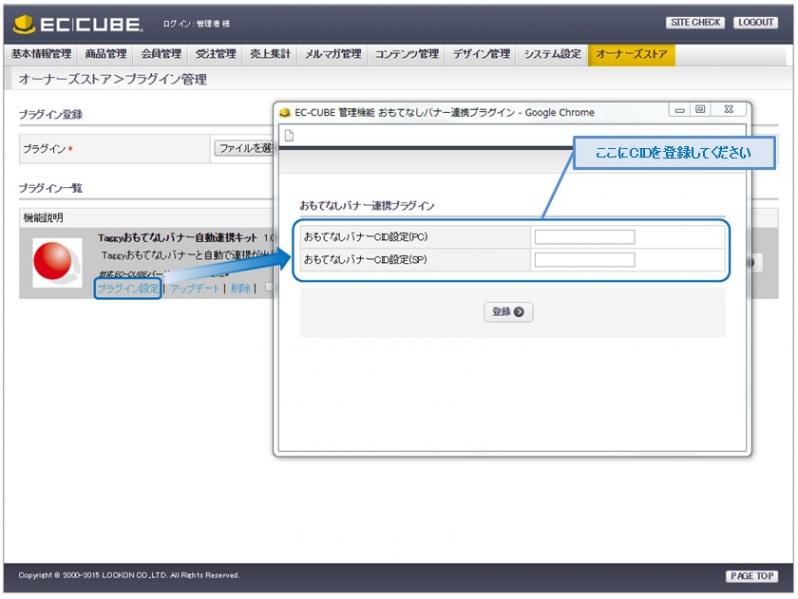
Task: Click the red ball plugin thumbnail
Action: (x=57, y=263)
